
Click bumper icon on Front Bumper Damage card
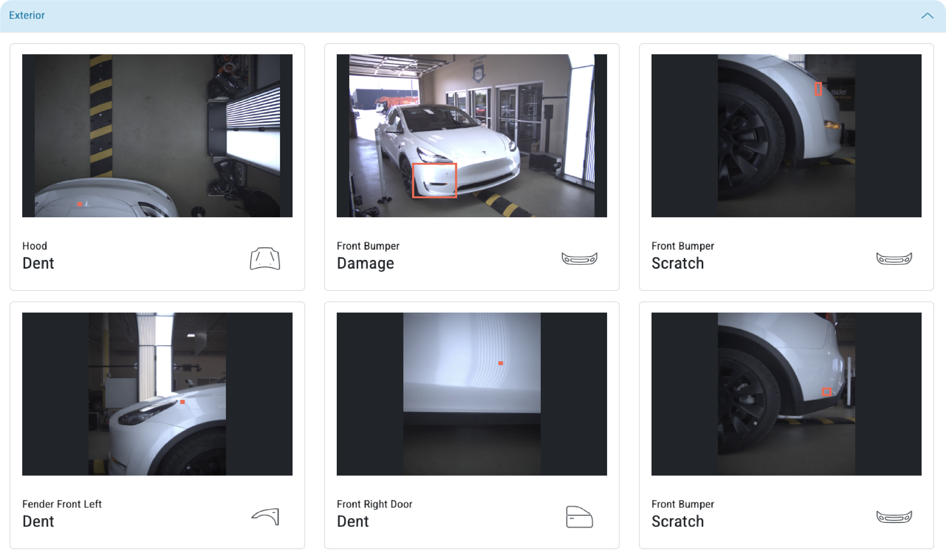[x=579, y=259]
